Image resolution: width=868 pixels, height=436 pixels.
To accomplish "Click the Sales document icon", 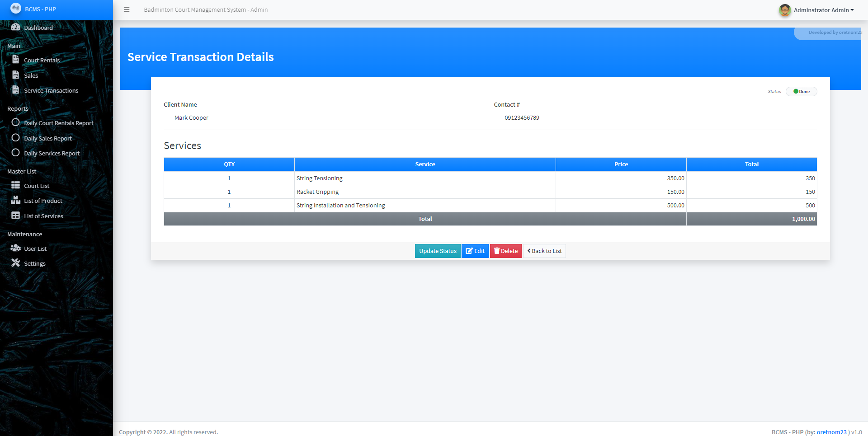I will [x=16, y=75].
